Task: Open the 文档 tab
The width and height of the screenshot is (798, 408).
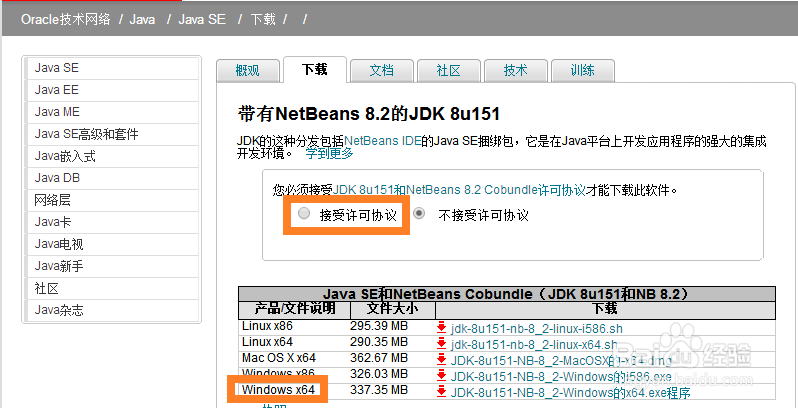Action: coord(382,71)
